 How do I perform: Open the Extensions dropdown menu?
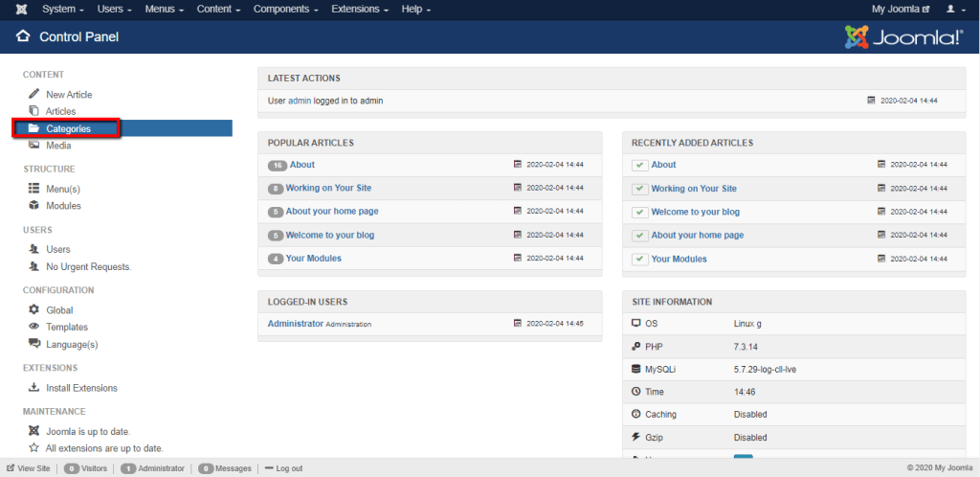coord(360,10)
